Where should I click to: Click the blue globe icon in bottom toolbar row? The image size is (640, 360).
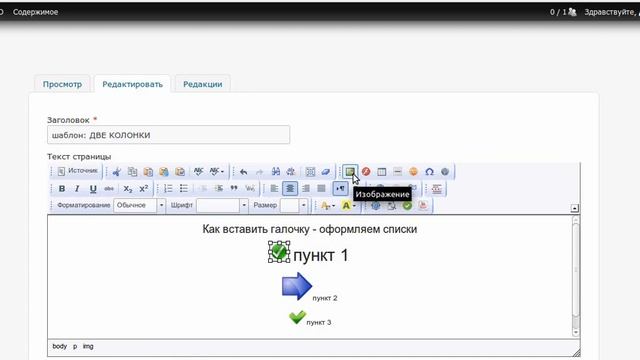[376, 206]
